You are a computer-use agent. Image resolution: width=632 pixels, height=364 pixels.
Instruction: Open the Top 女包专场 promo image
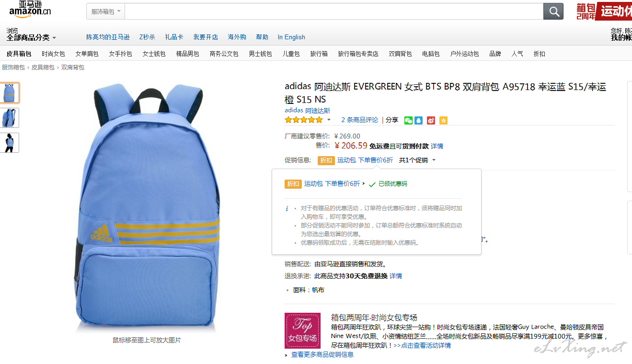(302, 330)
